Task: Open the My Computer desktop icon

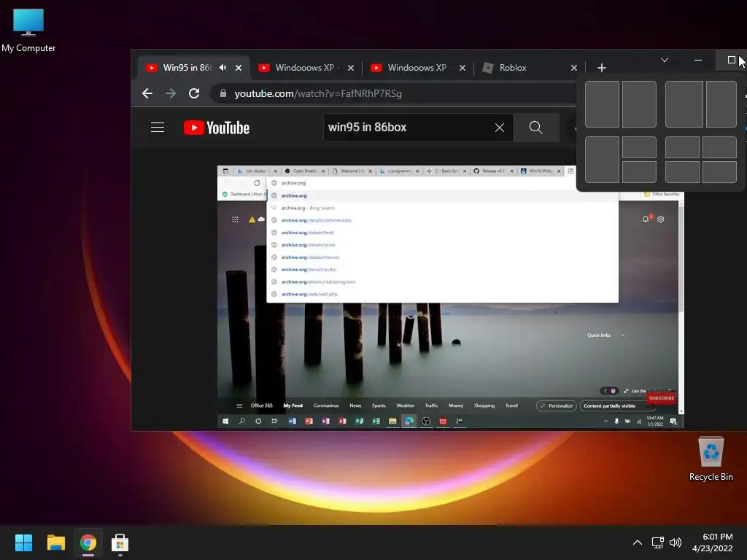Action: point(28,30)
